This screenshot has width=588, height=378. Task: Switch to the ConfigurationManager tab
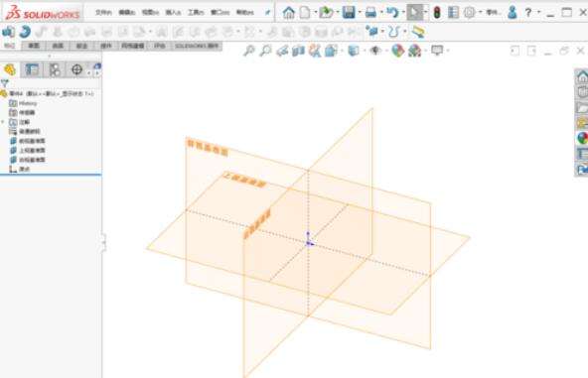click(x=55, y=69)
